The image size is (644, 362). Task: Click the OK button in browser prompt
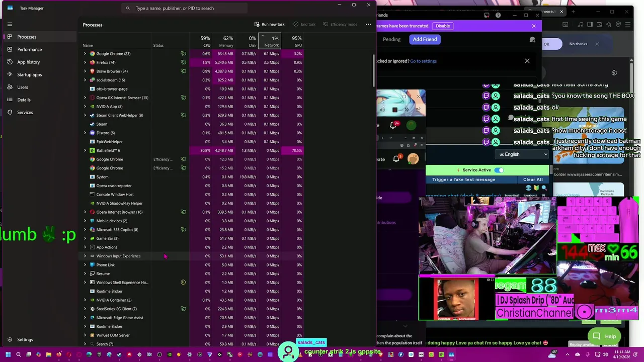point(546,44)
